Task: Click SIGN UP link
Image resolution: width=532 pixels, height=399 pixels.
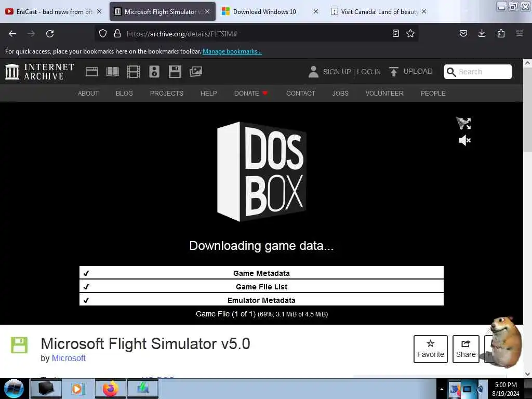Action: (337, 72)
